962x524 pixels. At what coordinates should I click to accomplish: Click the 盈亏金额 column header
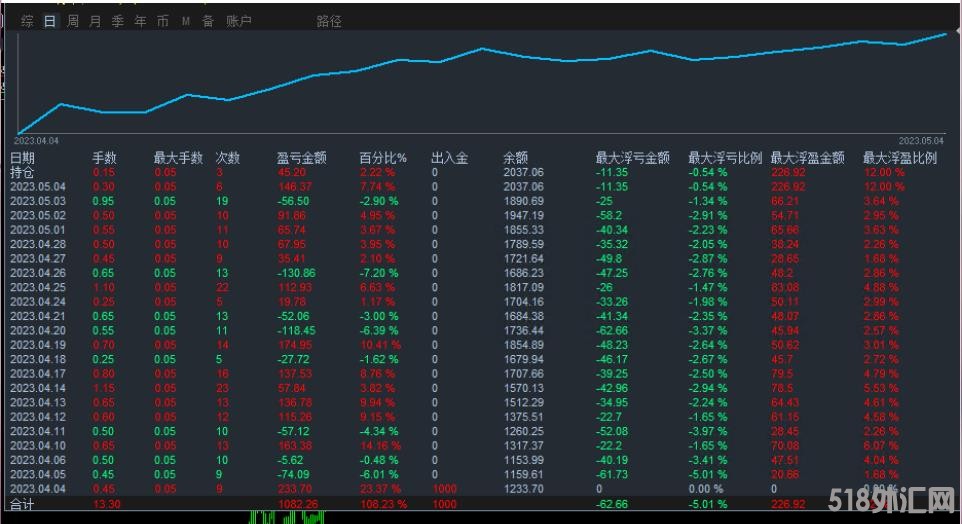(301, 158)
